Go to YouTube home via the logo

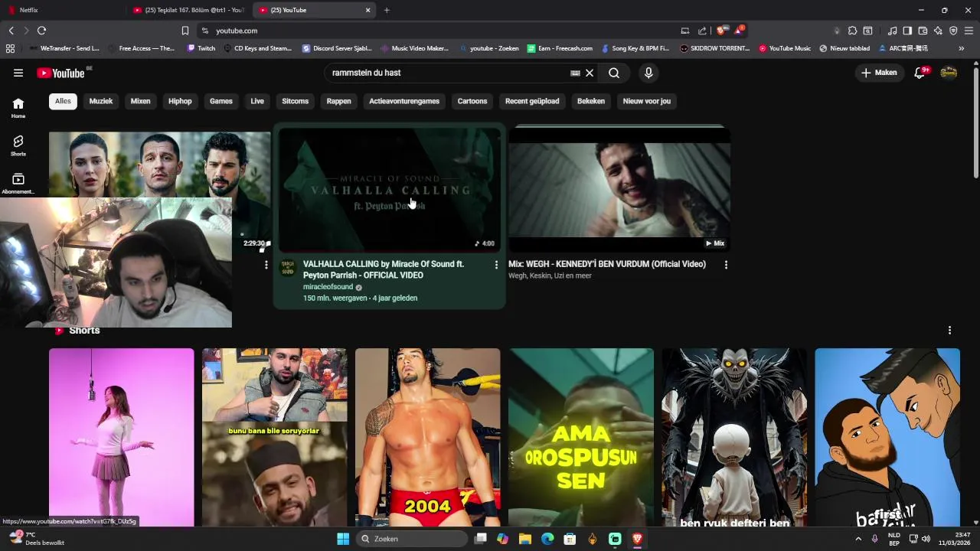(x=61, y=73)
